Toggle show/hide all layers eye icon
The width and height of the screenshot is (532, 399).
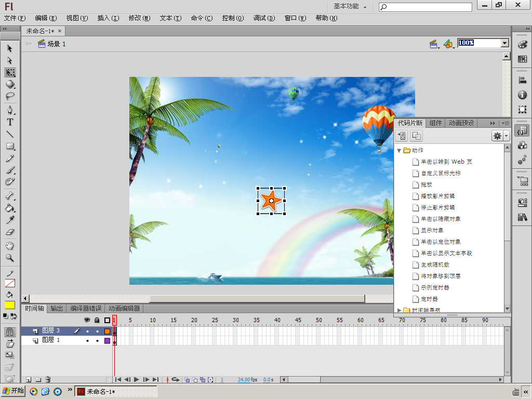click(x=87, y=320)
